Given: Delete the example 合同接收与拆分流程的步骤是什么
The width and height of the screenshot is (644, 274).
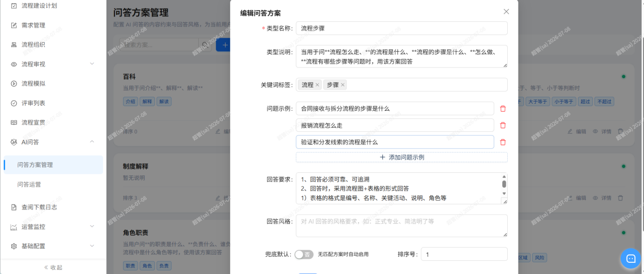Looking at the screenshot, I should (x=503, y=108).
